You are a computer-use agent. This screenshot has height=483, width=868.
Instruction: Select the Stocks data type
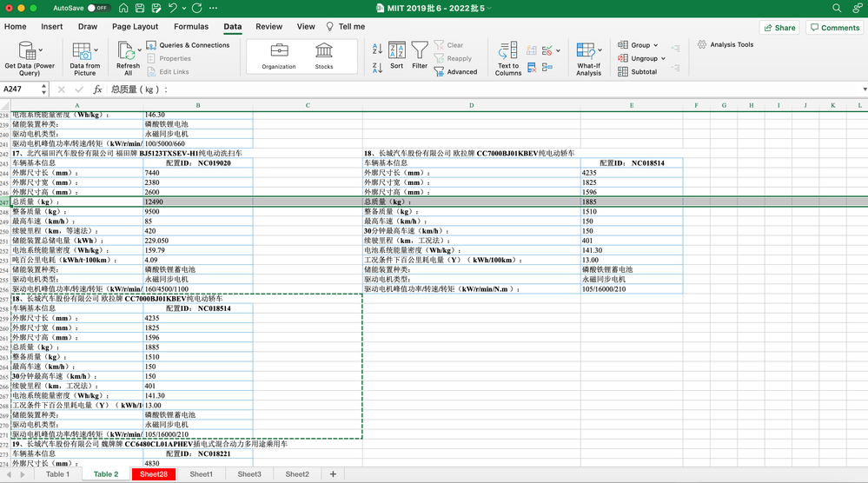324,56
